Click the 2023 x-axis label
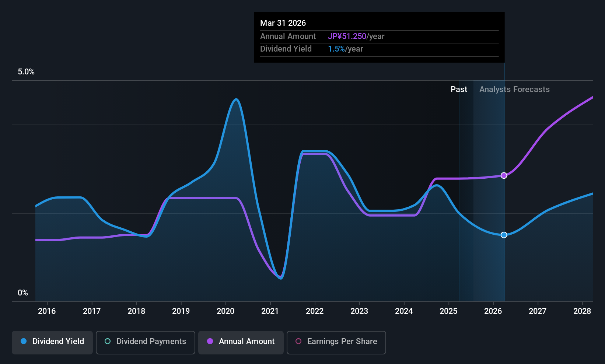The image size is (605, 364). tap(359, 311)
